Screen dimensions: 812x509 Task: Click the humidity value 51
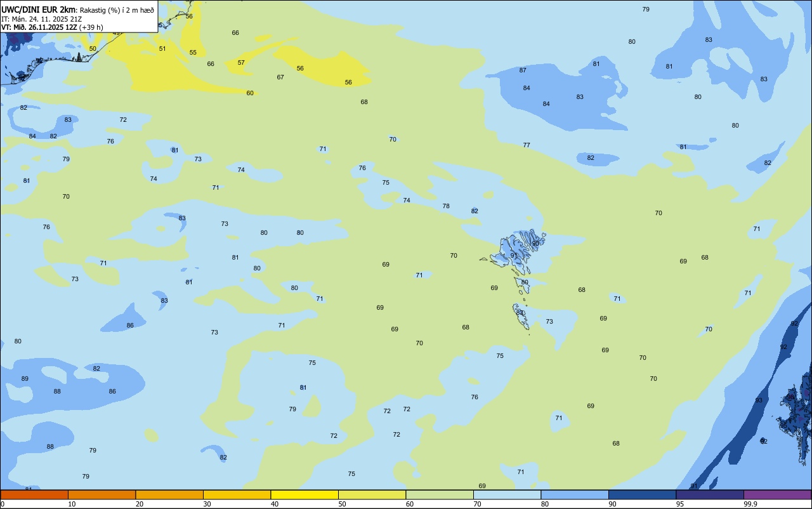click(162, 48)
